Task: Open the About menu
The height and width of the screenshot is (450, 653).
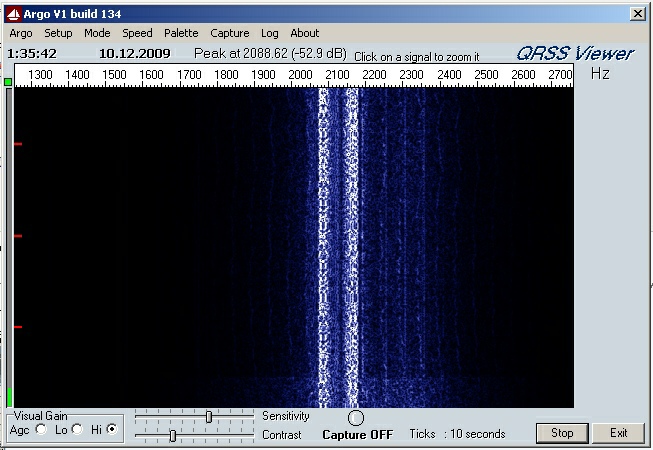Action: tap(305, 33)
